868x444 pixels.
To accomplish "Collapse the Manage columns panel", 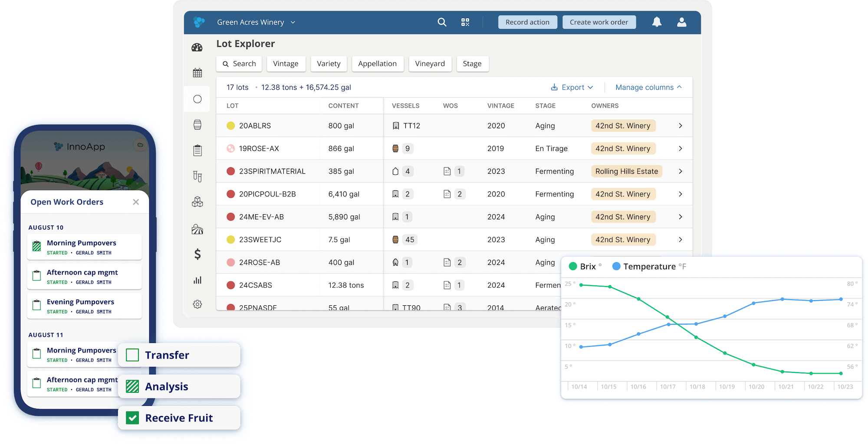I will 648,87.
